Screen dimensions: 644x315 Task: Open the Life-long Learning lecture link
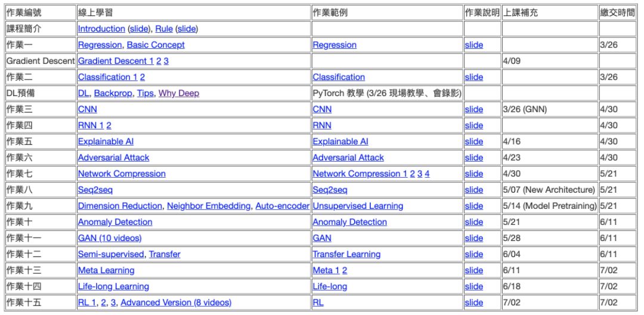pyautogui.click(x=113, y=286)
